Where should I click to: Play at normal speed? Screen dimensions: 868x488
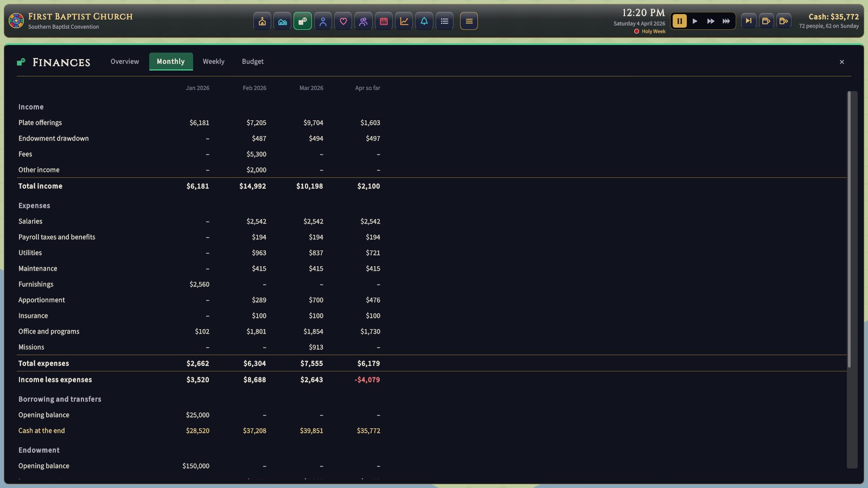click(695, 21)
